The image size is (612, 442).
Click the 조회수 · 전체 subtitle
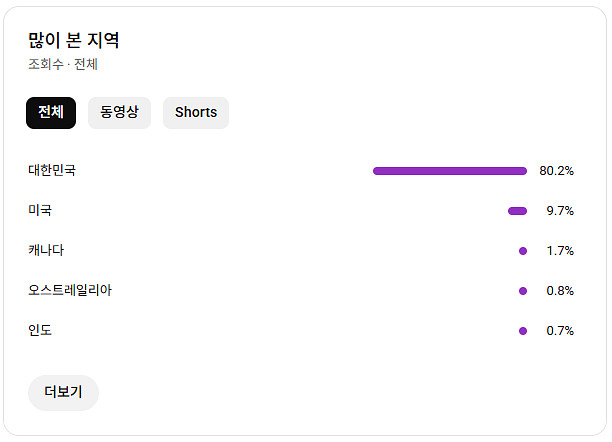coord(62,65)
